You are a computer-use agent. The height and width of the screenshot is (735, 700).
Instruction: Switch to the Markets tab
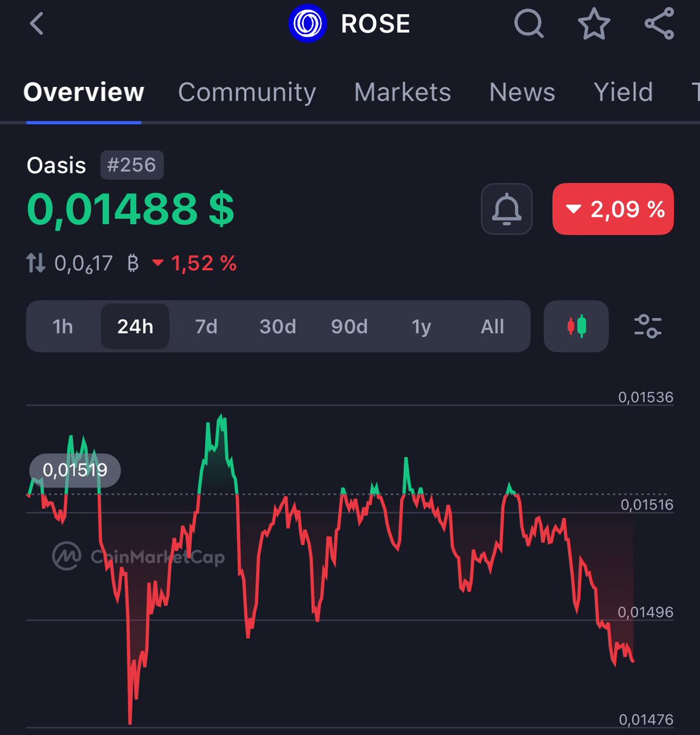point(402,92)
